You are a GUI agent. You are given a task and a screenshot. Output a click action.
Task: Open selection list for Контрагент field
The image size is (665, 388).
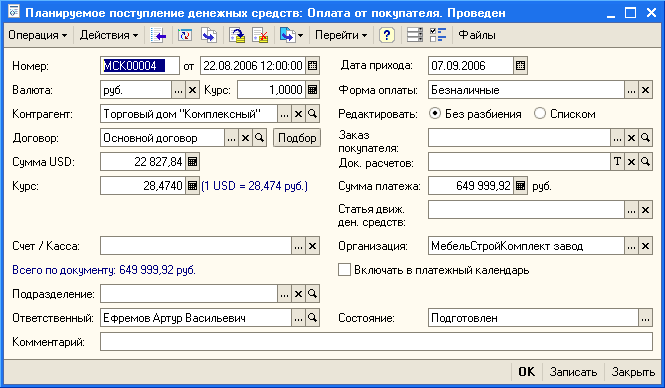[x=285, y=114]
